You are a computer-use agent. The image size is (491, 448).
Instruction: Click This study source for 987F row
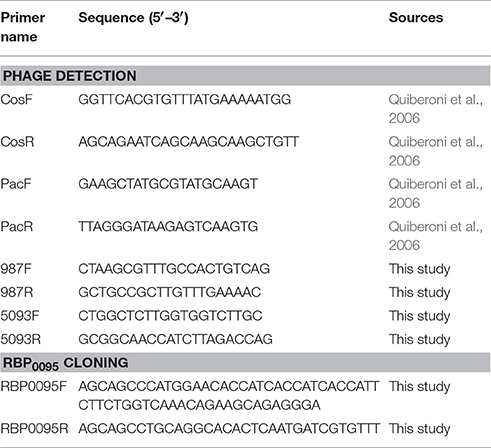tap(419, 269)
